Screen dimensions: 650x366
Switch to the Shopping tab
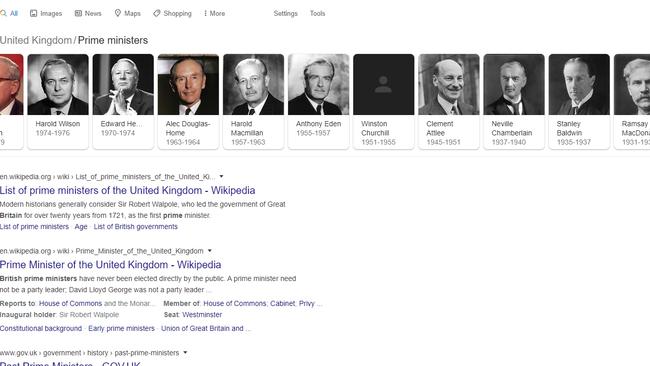click(x=172, y=13)
